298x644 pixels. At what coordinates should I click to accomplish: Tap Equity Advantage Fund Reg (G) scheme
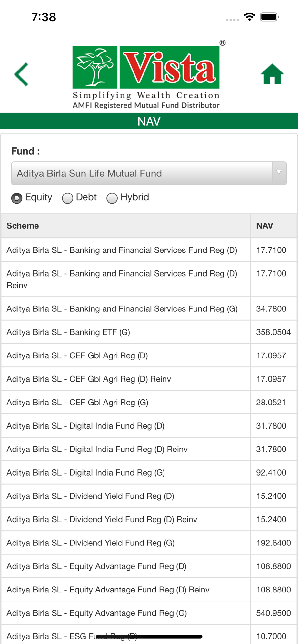tap(97, 613)
